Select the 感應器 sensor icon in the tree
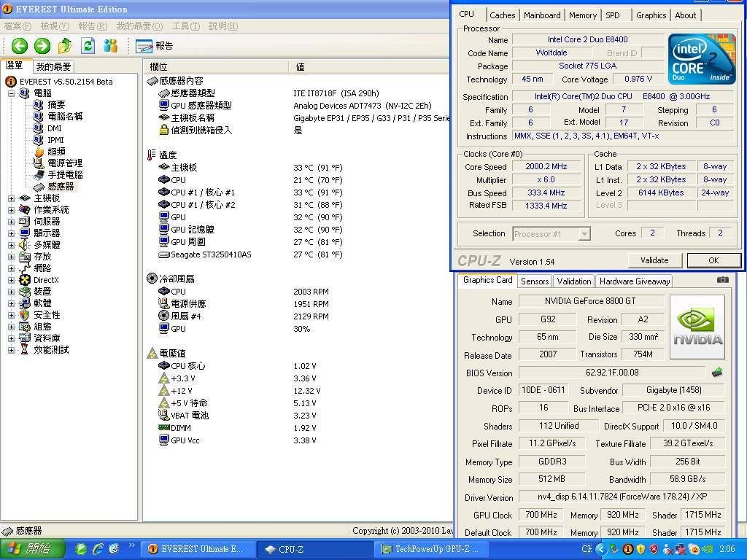The height and width of the screenshot is (560, 747). point(39,187)
